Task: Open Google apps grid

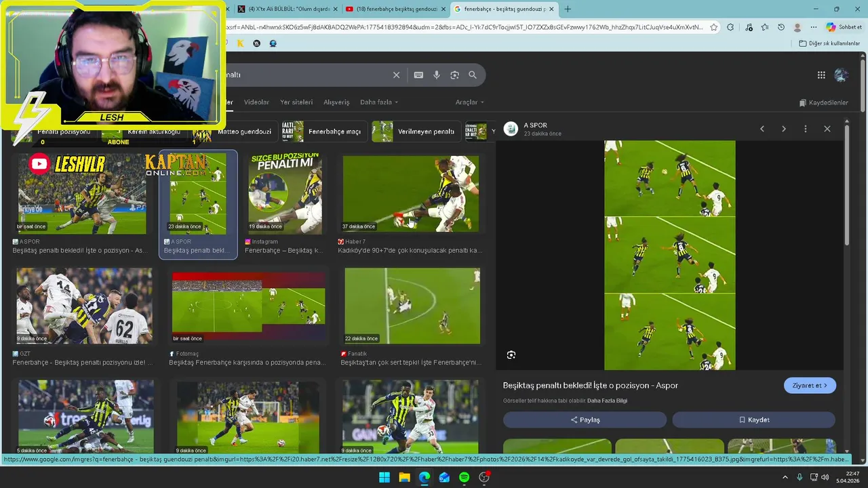Action: [821, 75]
